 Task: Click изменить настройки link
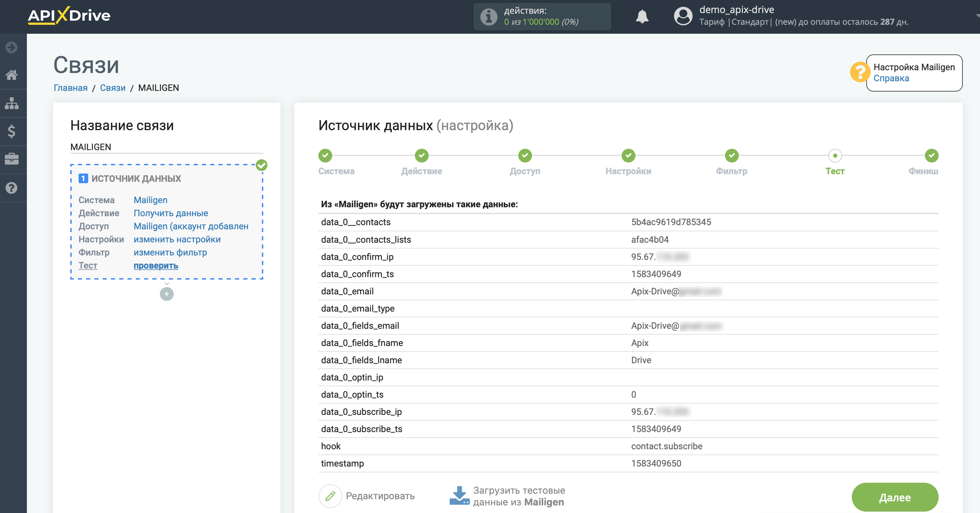point(177,239)
